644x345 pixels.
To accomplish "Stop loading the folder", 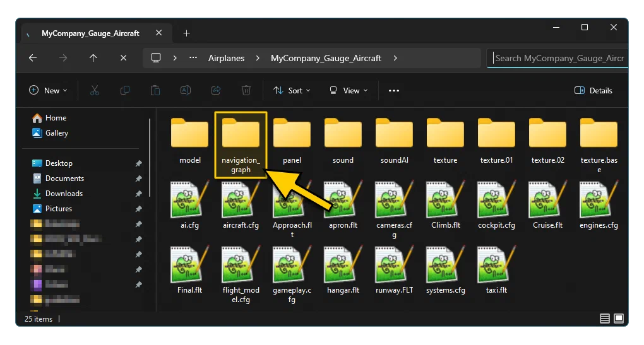I will [123, 58].
